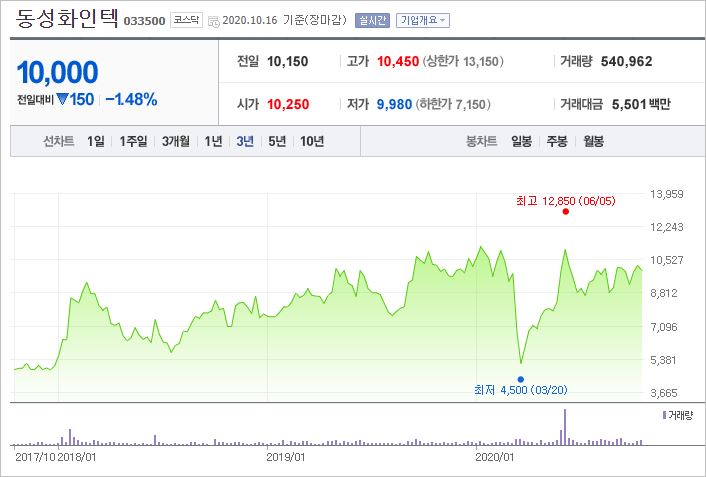The image size is (706, 477).
Task: Select the 1일 line chart tab
Action: pos(95,141)
